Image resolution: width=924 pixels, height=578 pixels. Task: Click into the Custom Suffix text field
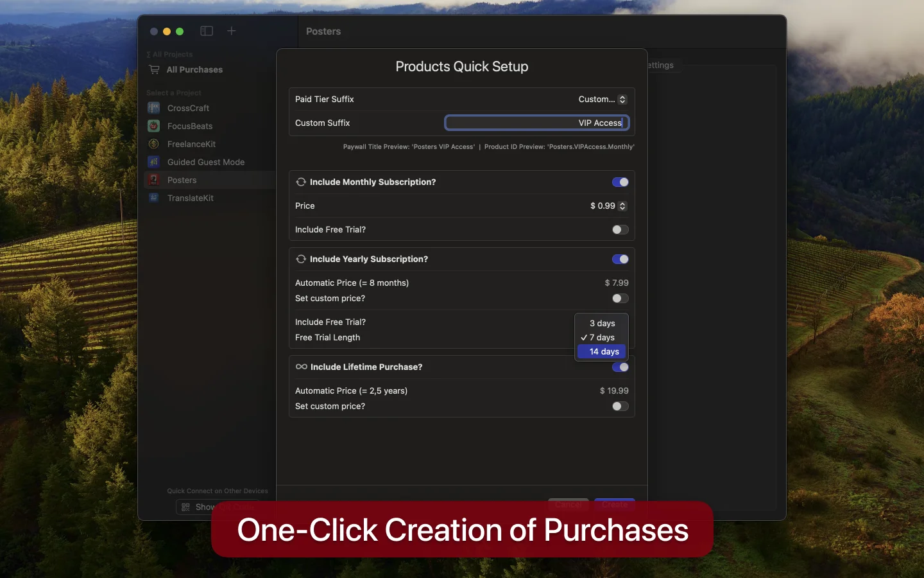pyautogui.click(x=536, y=123)
